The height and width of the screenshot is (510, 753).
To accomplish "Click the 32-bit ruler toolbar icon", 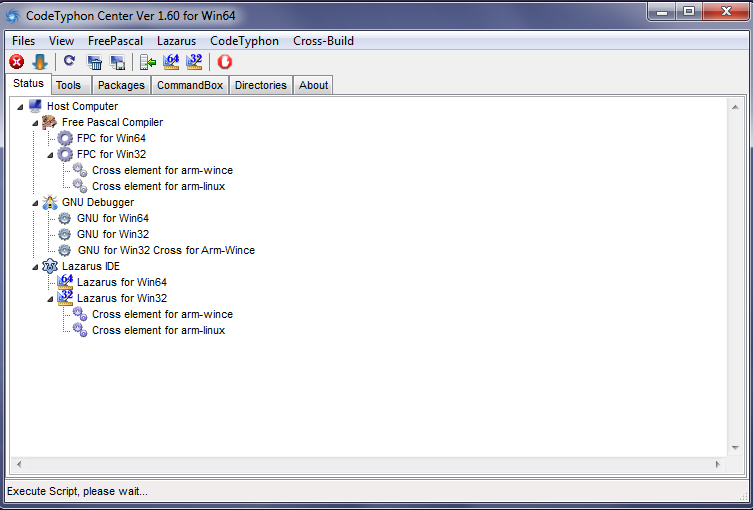I will [x=194, y=61].
